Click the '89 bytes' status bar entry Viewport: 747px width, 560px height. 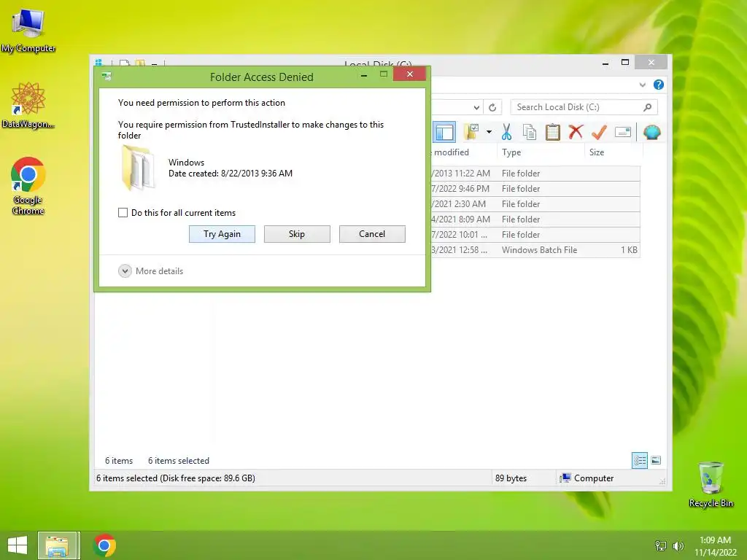[x=511, y=478]
